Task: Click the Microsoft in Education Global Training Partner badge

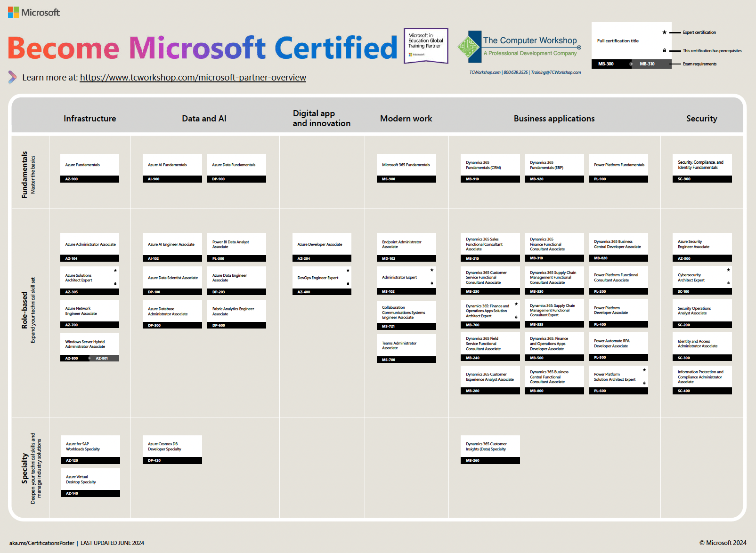Action: 426,46
